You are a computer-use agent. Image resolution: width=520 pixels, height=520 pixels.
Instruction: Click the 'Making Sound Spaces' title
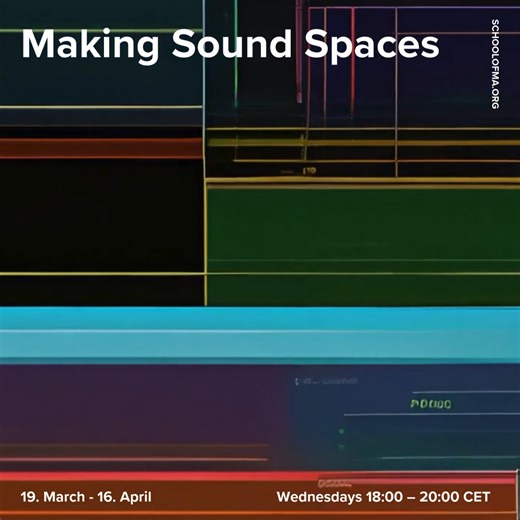click(230, 46)
